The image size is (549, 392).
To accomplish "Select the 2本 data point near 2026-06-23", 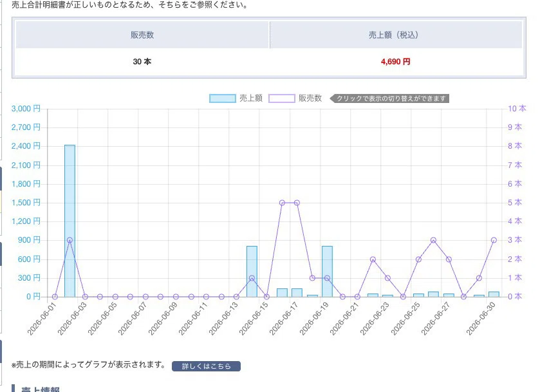I will coord(373,259).
